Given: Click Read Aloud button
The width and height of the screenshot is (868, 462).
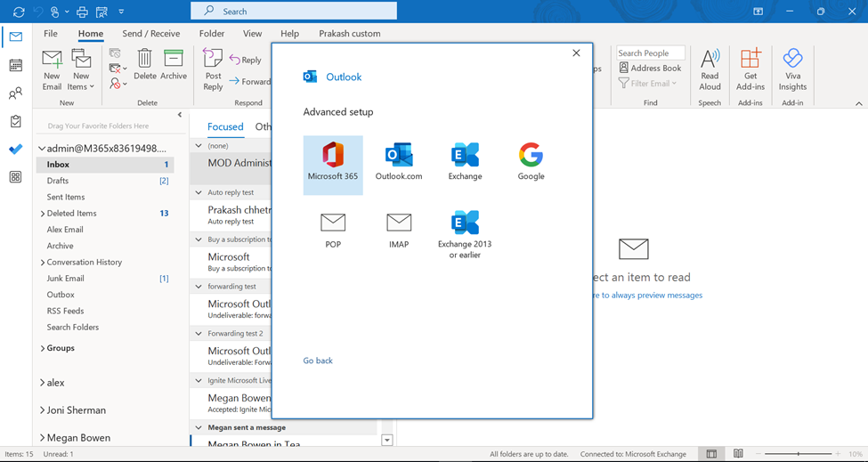Looking at the screenshot, I should point(710,69).
